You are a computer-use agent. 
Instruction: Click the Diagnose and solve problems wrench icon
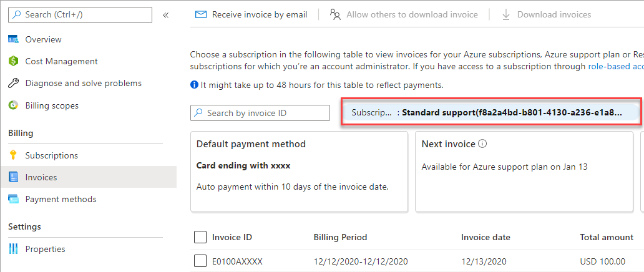click(13, 84)
